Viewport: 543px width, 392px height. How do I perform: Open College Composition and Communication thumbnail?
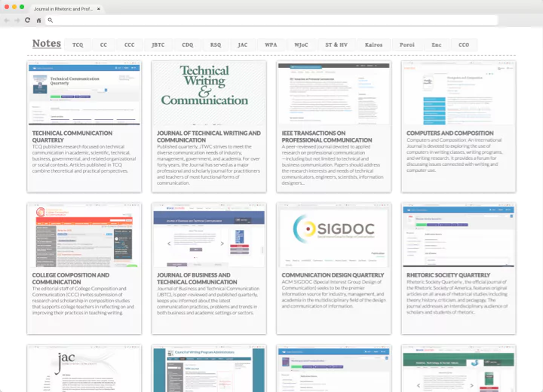pos(84,235)
